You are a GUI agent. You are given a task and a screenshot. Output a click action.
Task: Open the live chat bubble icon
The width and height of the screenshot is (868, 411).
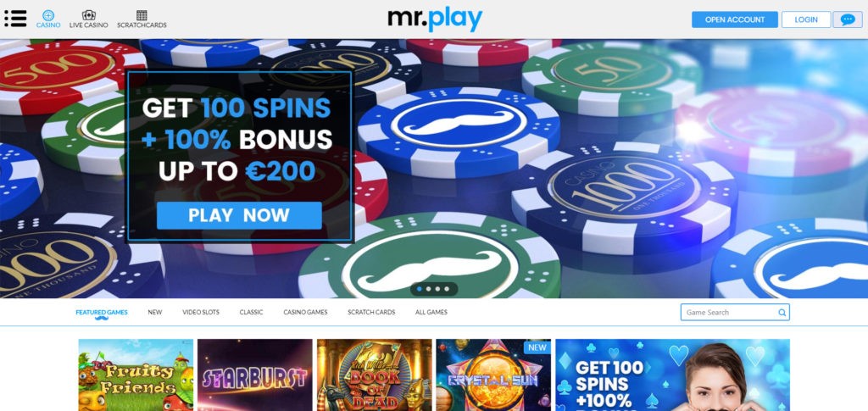tap(847, 19)
